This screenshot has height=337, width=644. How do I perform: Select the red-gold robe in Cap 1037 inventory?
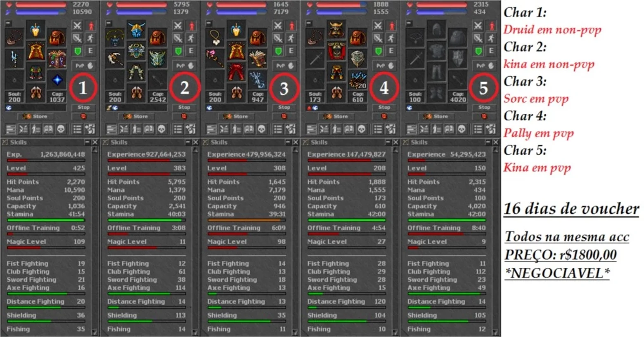click(x=36, y=51)
